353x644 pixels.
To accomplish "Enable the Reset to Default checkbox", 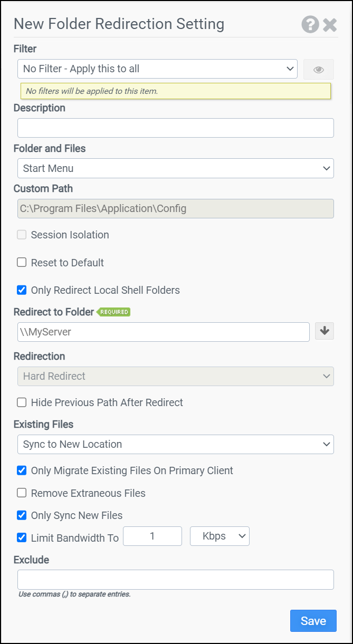I will pos(22,263).
